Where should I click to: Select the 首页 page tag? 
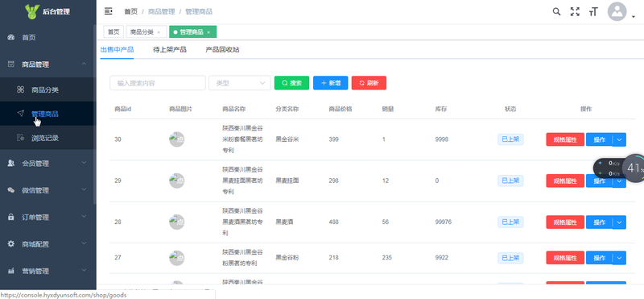coord(114,31)
